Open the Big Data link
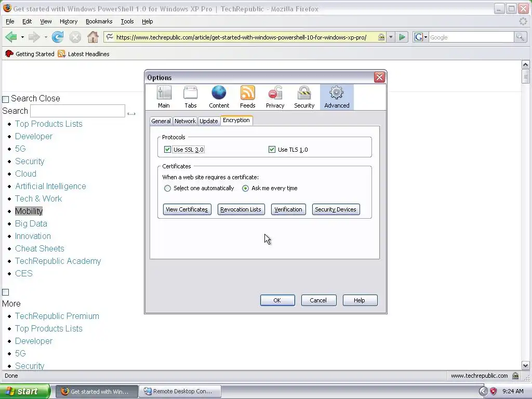This screenshot has width=532, height=399. (x=31, y=223)
